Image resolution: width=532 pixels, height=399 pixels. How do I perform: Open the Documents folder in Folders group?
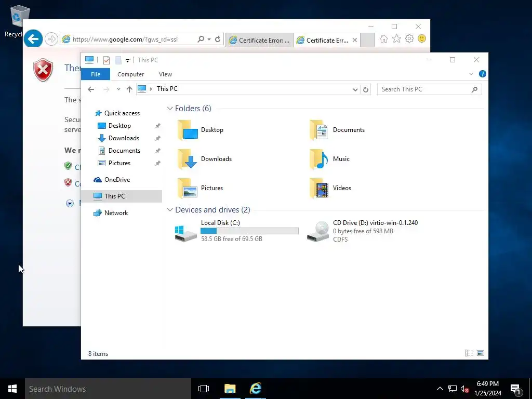click(337, 130)
